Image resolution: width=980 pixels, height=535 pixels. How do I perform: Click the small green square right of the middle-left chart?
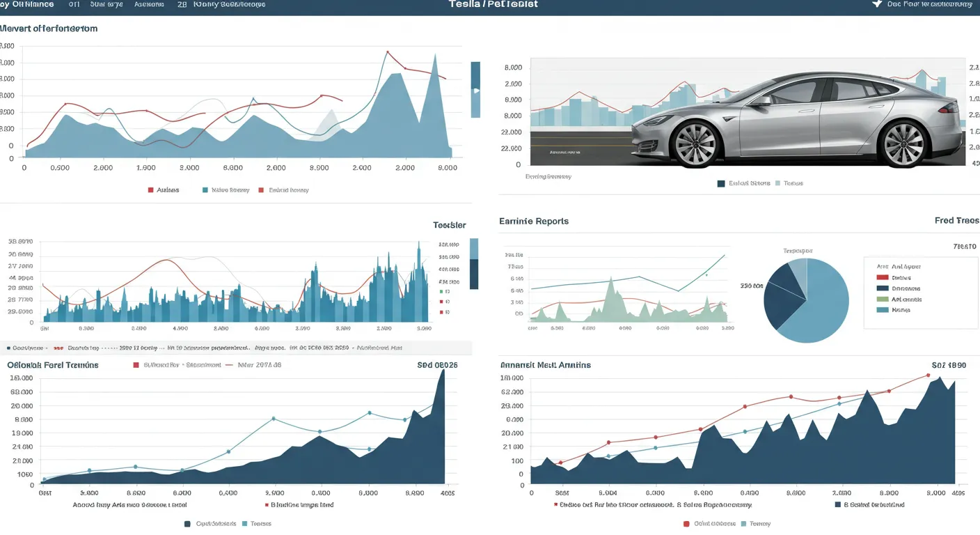pos(441,291)
